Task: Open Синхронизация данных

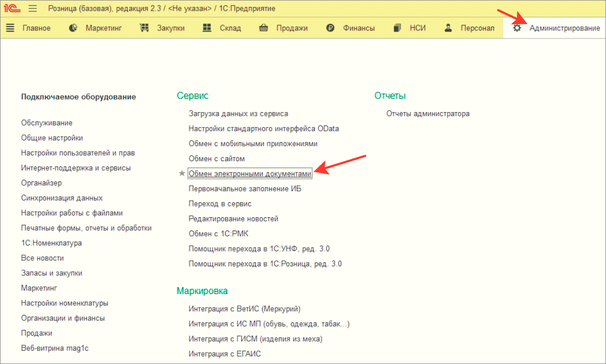Action: [62, 198]
